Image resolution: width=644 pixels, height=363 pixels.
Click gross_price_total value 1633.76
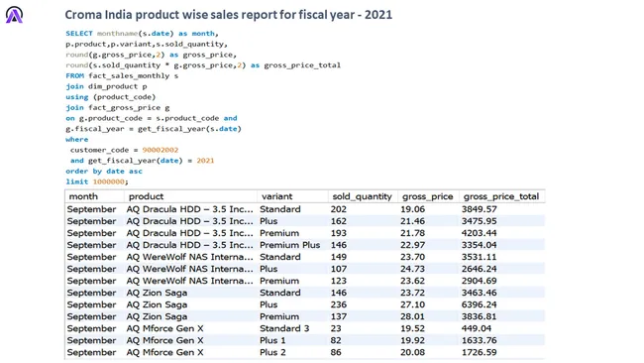coord(479,340)
